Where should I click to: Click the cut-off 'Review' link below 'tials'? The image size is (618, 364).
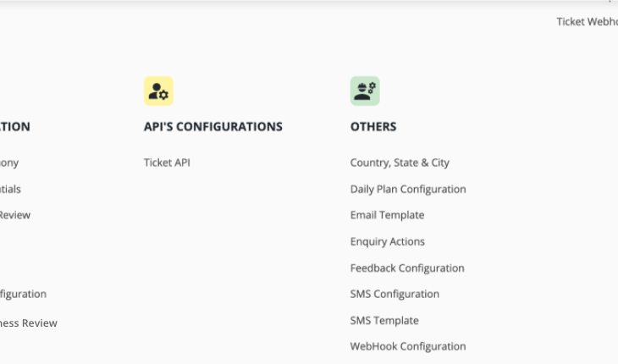(x=15, y=215)
